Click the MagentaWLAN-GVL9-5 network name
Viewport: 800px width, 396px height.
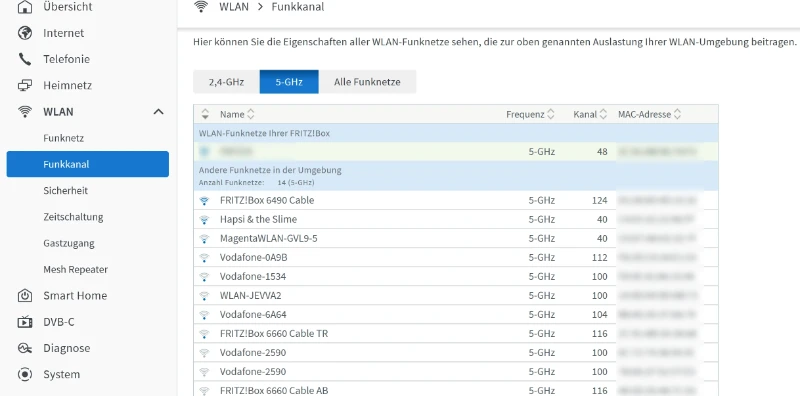click(x=268, y=238)
